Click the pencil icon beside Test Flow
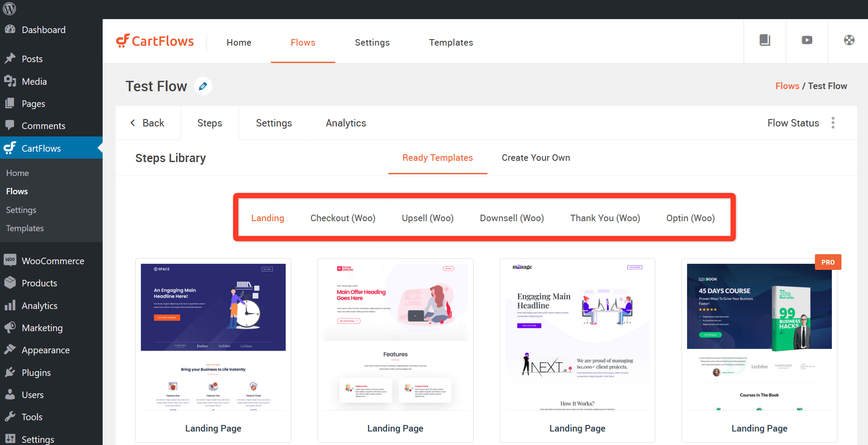 203,86
